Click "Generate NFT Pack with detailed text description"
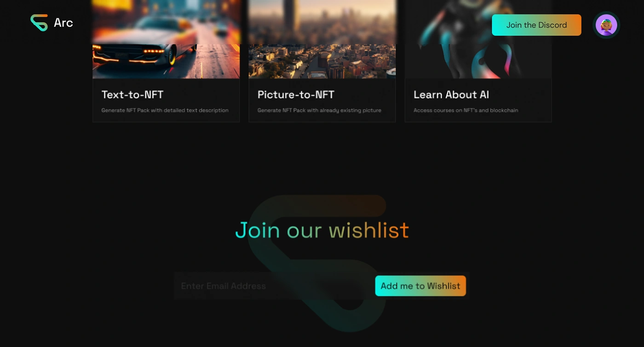 [x=165, y=110]
